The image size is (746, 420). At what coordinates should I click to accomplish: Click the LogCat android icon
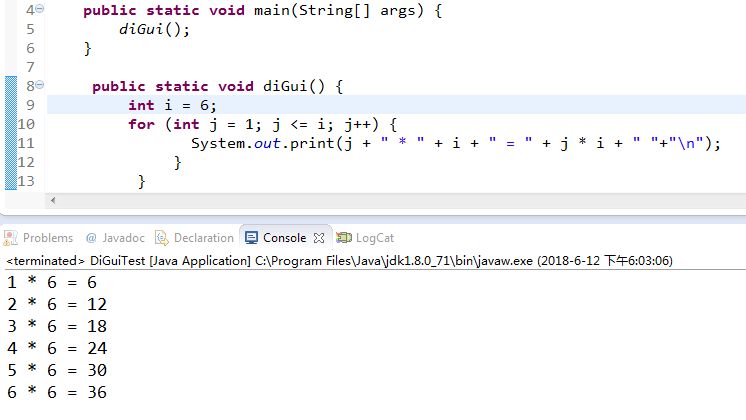(x=344, y=238)
